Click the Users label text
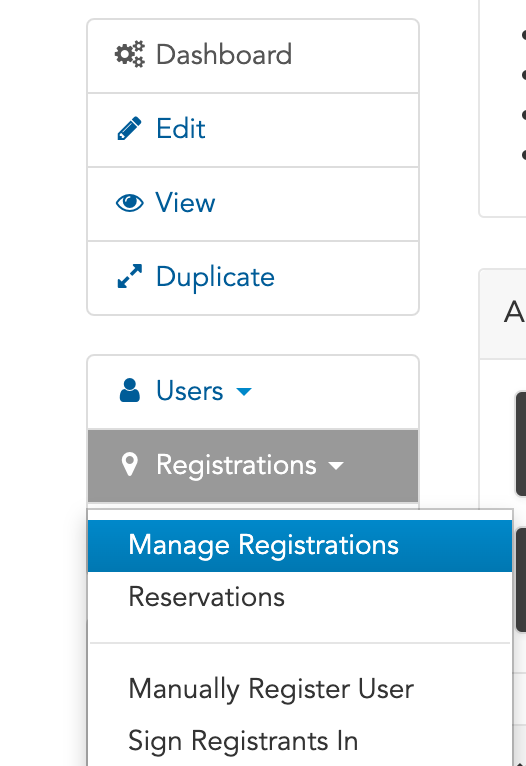The image size is (526, 766). [189, 391]
